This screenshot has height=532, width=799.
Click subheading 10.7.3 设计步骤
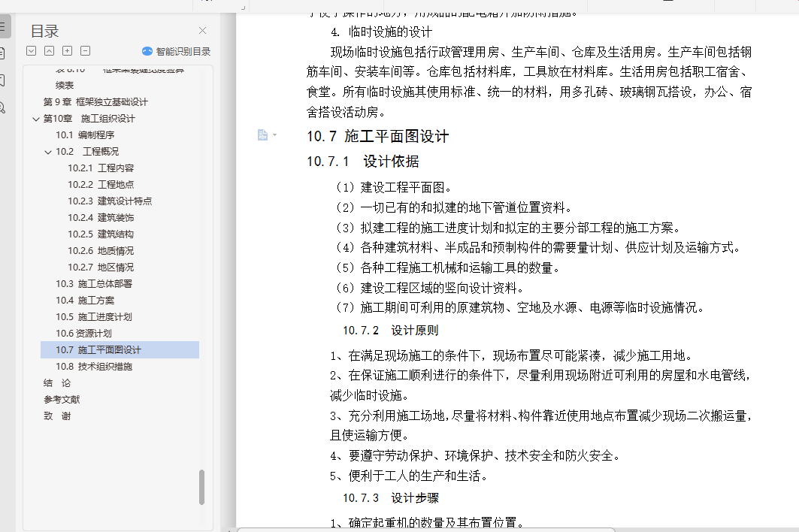390,498
